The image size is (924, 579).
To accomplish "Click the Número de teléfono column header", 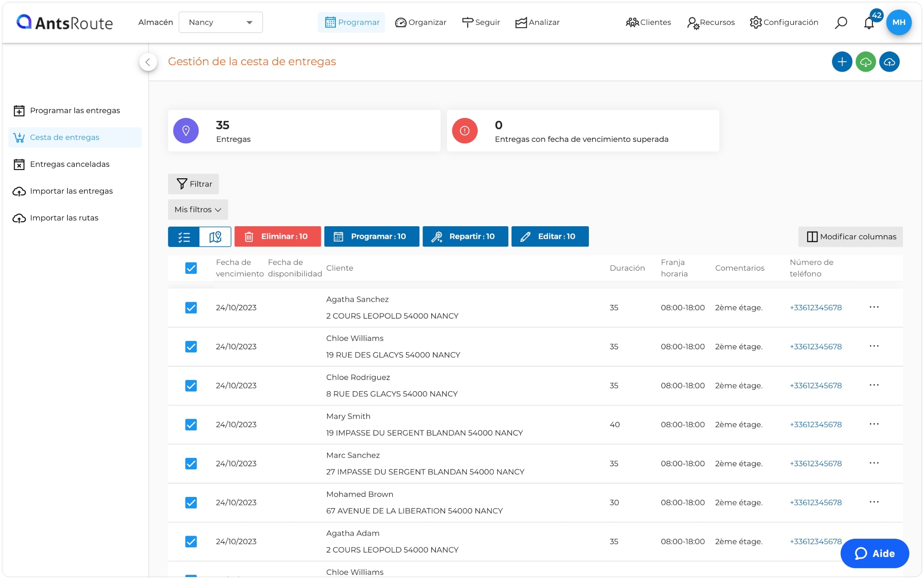I will pyautogui.click(x=811, y=268).
